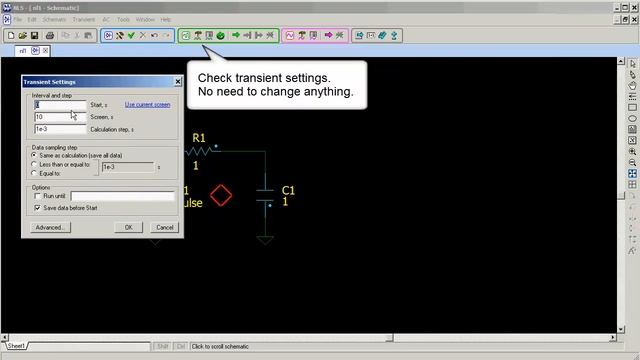Image resolution: width=640 pixels, height=360 pixels.
Task: Click the green round restart icon
Action: (220, 36)
